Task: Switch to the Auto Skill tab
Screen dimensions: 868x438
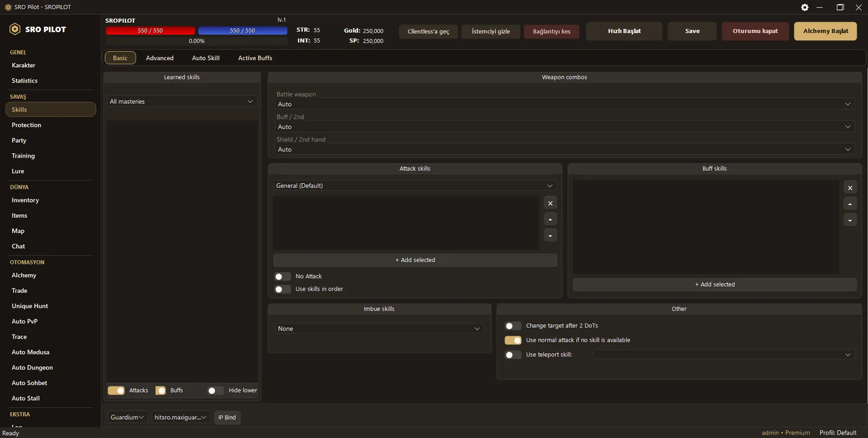Action: pos(206,58)
